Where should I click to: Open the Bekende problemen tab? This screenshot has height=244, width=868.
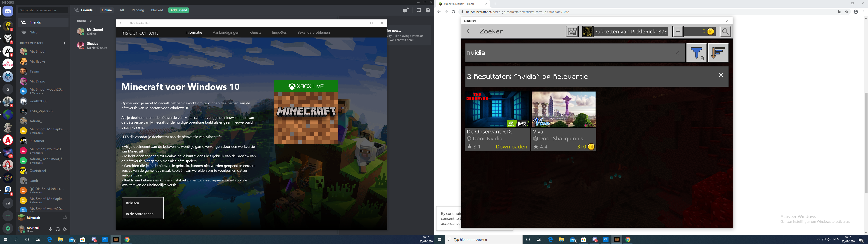(x=313, y=32)
